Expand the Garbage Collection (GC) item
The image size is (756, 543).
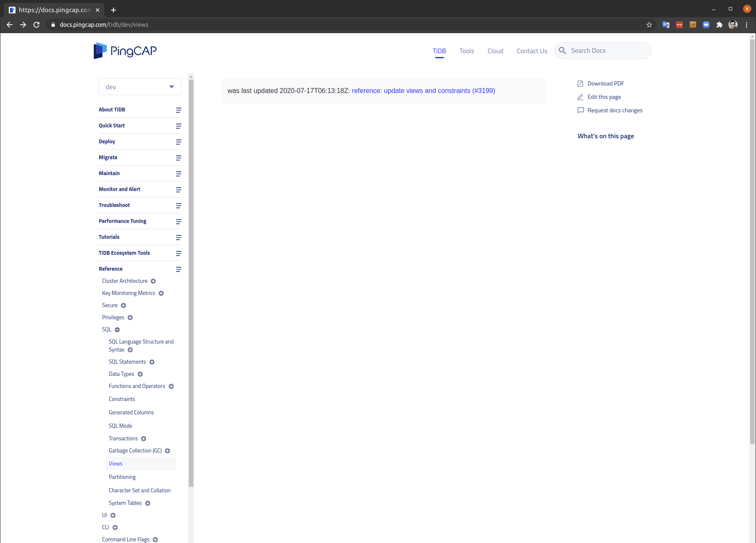[x=168, y=450]
